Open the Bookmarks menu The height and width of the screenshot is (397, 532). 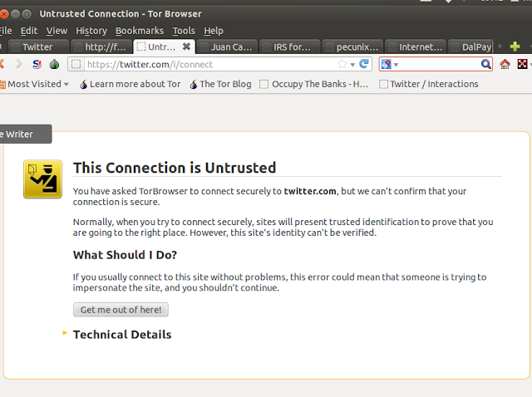pos(140,31)
